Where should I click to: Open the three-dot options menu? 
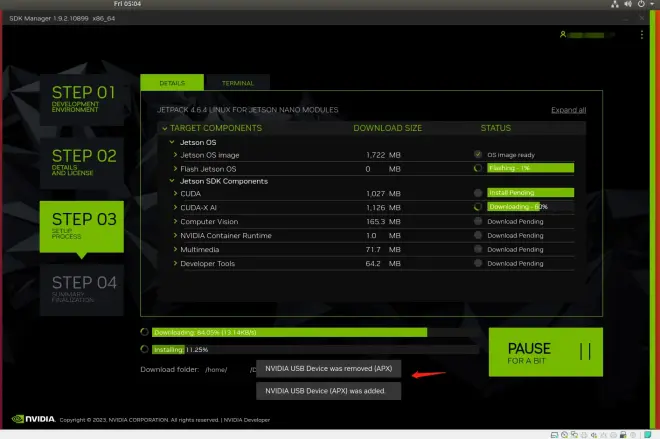point(641,35)
